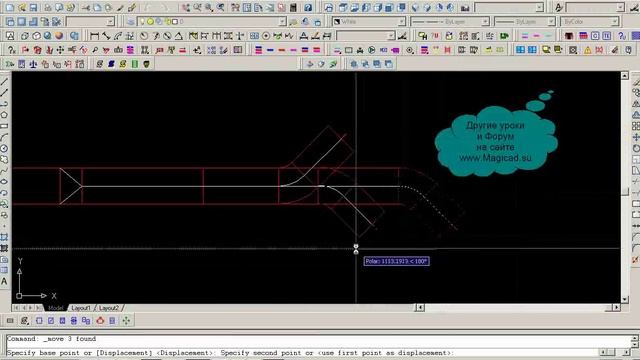Screen dimensions: 640x360
Task: Click the Open file folder icon
Action: click(x=22, y=7)
